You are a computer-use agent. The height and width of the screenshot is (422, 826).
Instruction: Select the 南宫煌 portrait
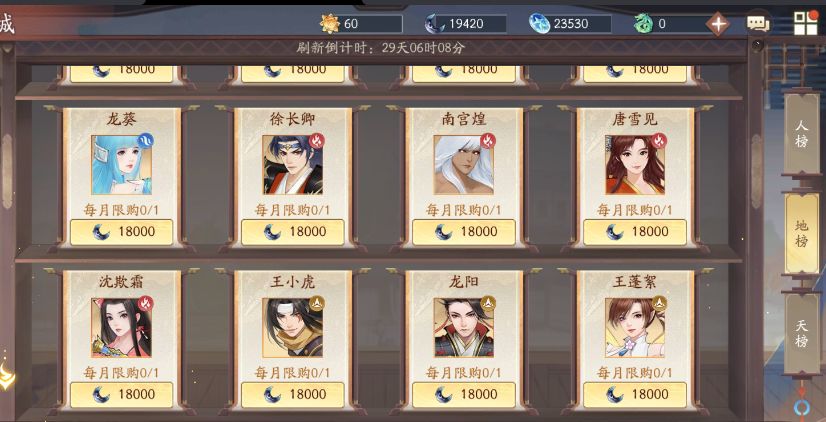point(464,165)
